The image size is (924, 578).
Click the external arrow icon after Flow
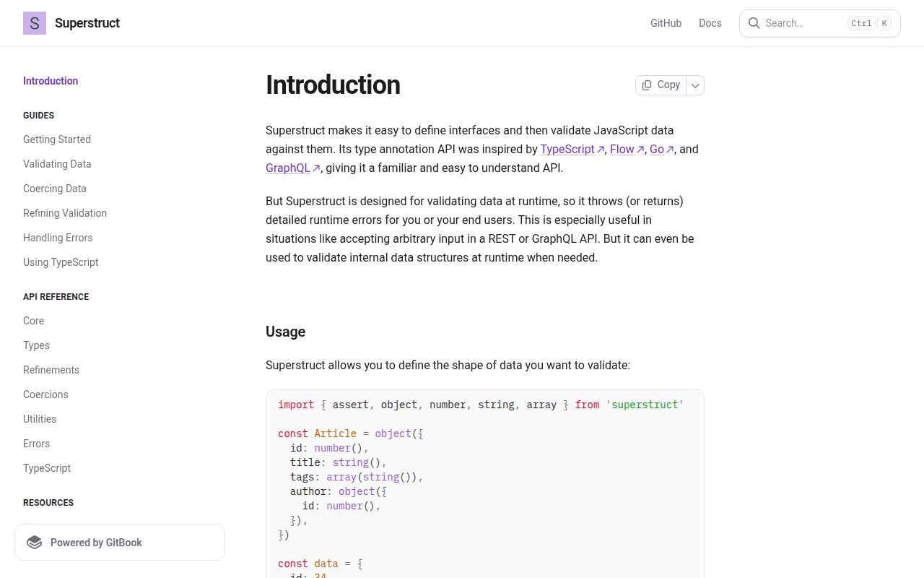[640, 150]
